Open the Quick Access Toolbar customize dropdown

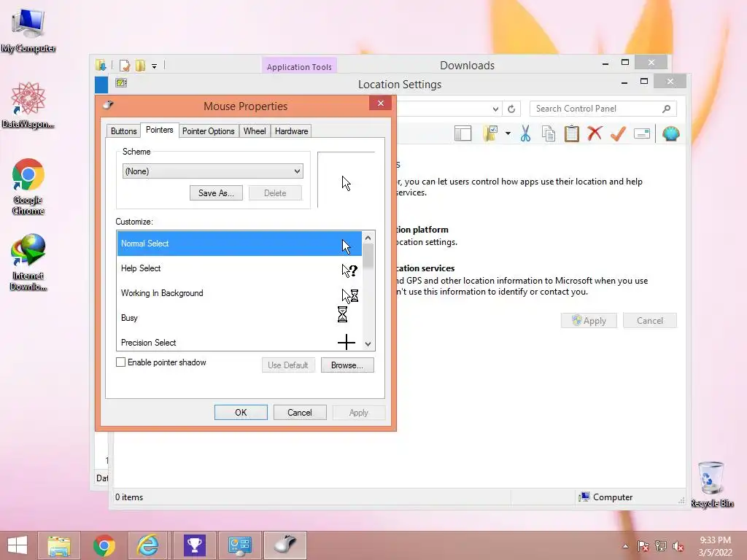pos(155,66)
